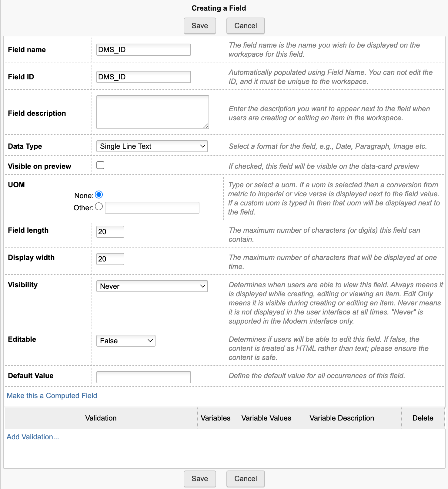Grab the Field description resize handle
This screenshot has width=448, height=489.
coord(206,126)
